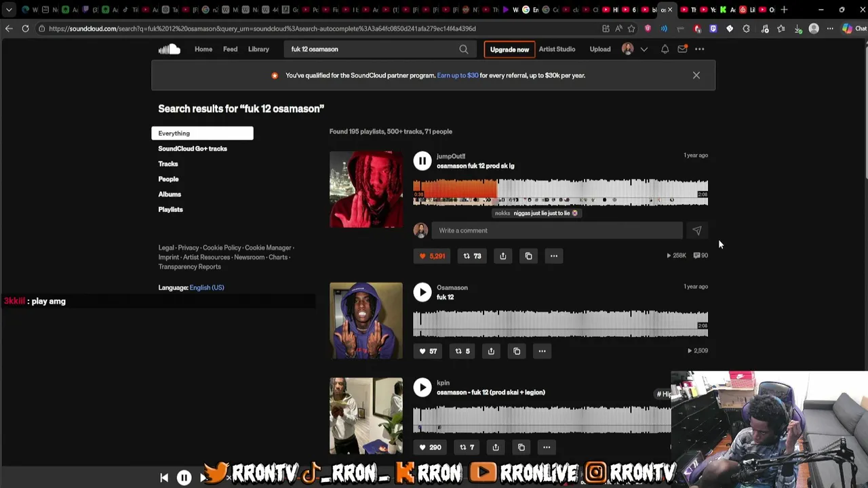Click the Upload link

(600, 49)
